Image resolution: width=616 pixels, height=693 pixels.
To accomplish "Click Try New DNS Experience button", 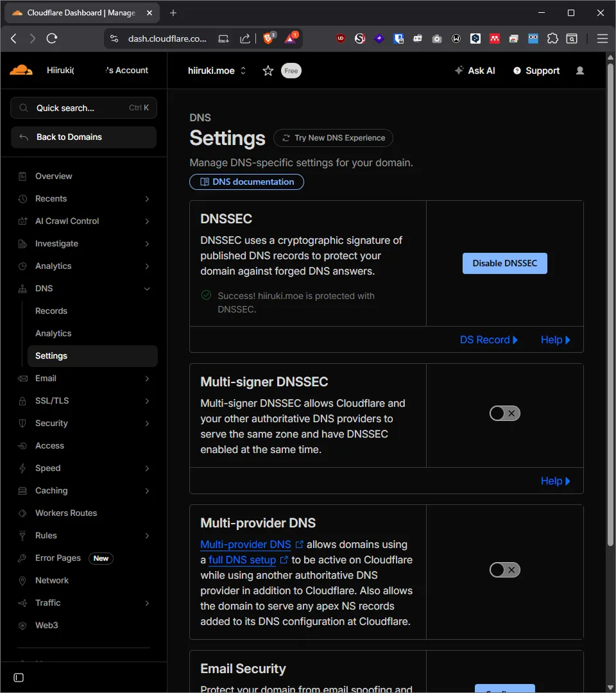I will (333, 138).
